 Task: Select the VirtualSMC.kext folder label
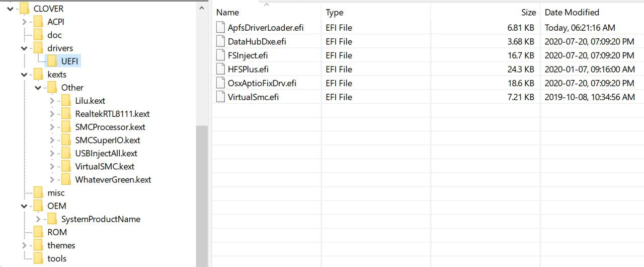click(x=105, y=166)
